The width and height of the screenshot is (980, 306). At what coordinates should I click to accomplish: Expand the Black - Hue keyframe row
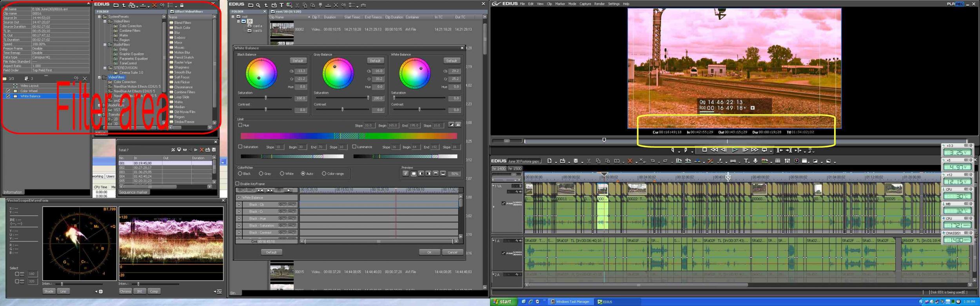[239, 219]
